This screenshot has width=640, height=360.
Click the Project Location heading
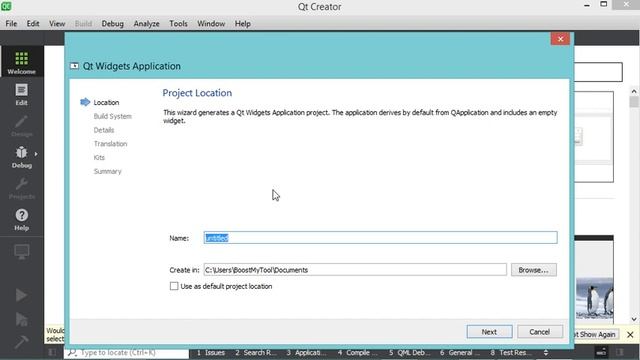point(197,93)
